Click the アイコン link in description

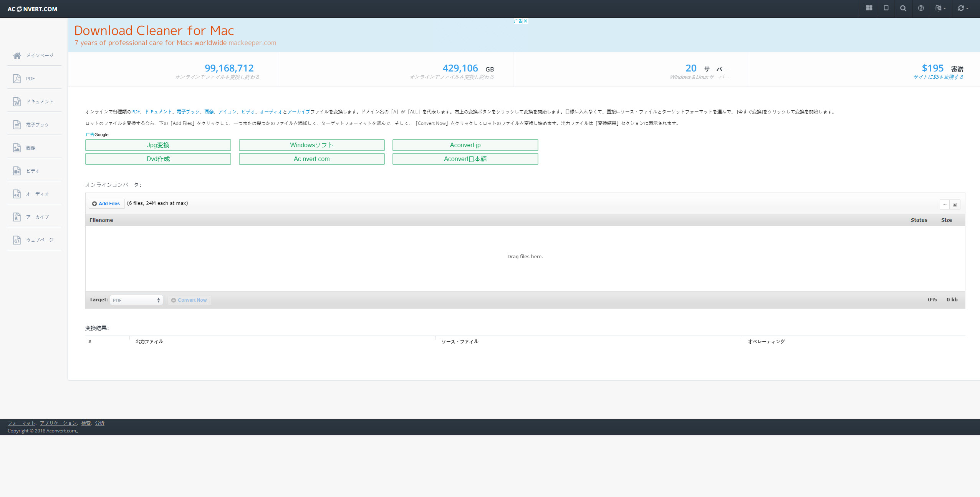(x=227, y=112)
